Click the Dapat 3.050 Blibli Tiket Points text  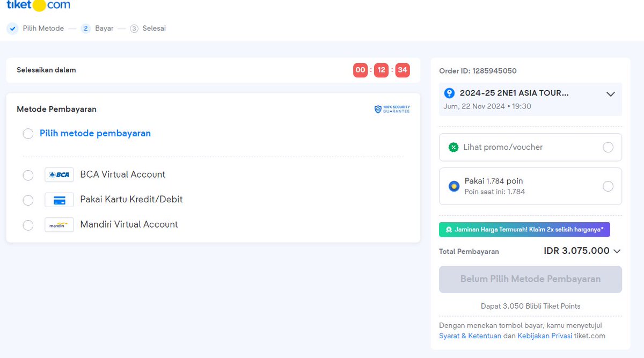(530, 306)
